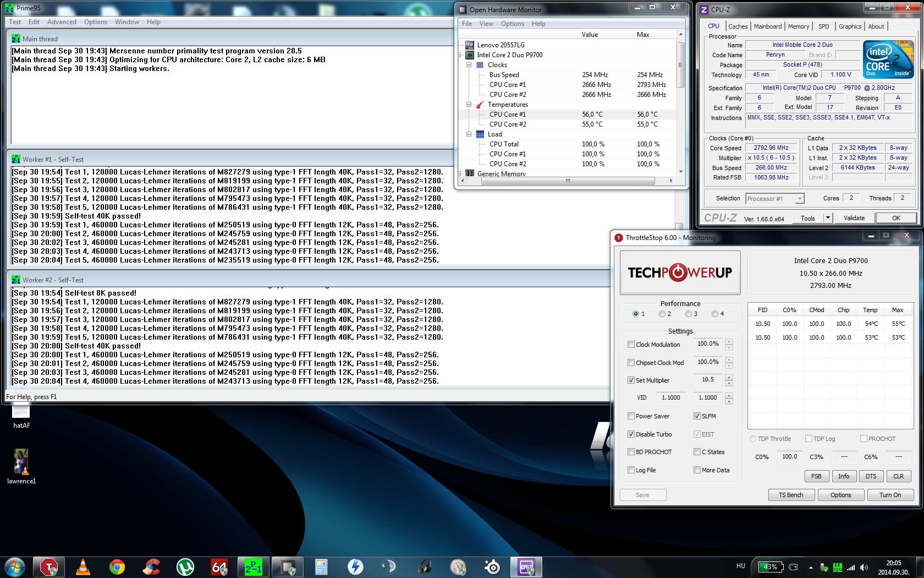
Task: Enable Chipset Clock Mod checkbox
Action: (x=631, y=363)
